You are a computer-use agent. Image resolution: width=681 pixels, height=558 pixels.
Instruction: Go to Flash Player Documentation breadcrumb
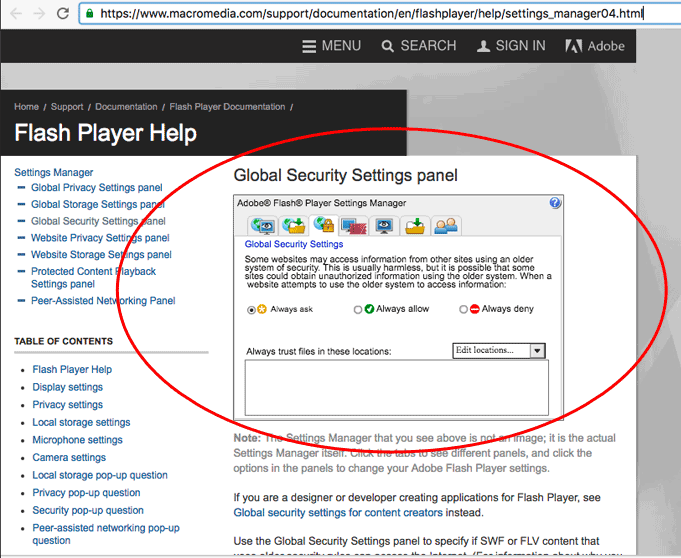coord(227,107)
